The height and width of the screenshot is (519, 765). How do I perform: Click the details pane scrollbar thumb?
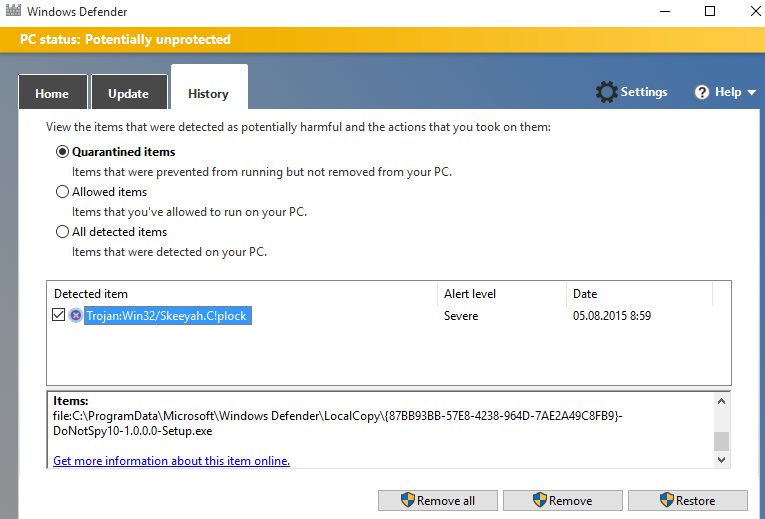(722, 441)
